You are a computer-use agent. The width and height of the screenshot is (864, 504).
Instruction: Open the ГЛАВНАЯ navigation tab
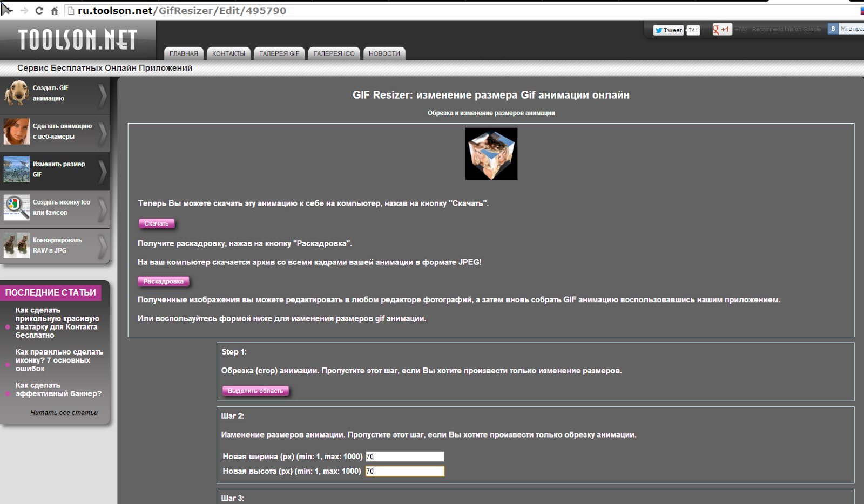184,53
